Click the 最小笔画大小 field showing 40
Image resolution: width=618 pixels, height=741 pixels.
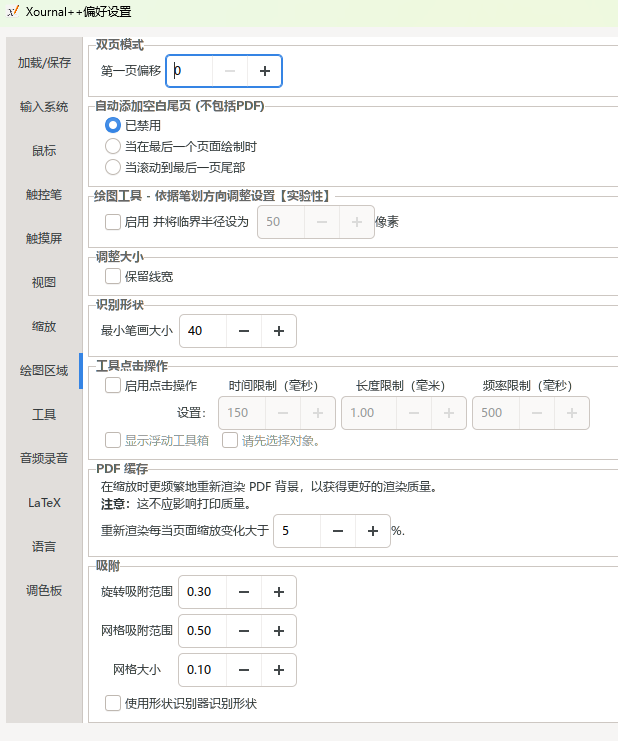[x=203, y=331]
